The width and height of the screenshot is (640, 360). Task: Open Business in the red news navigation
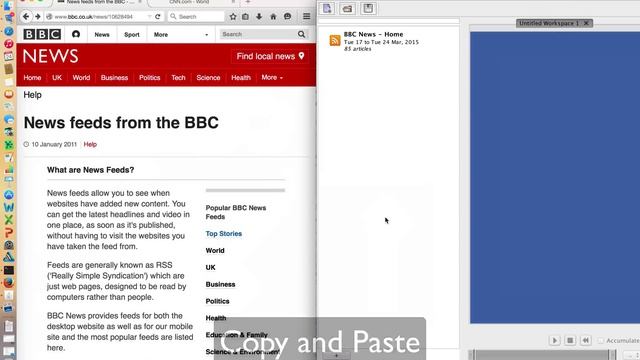coord(114,78)
